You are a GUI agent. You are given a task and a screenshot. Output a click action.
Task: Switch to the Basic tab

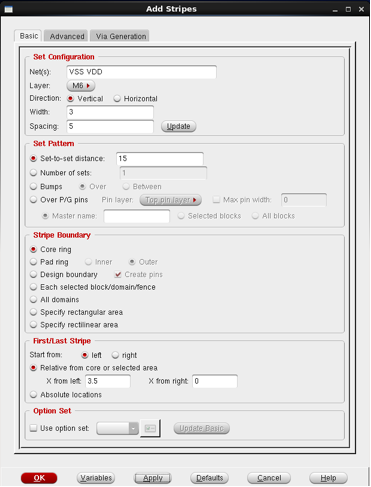28,36
